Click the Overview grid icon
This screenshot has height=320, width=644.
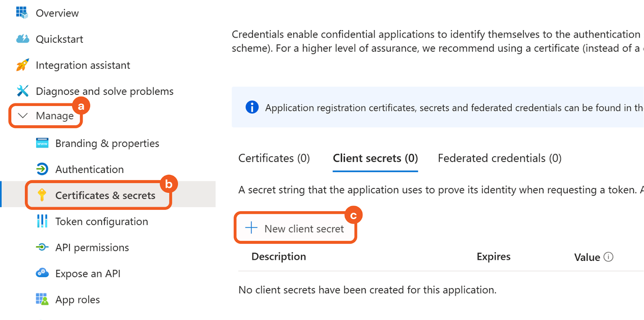[x=22, y=13]
